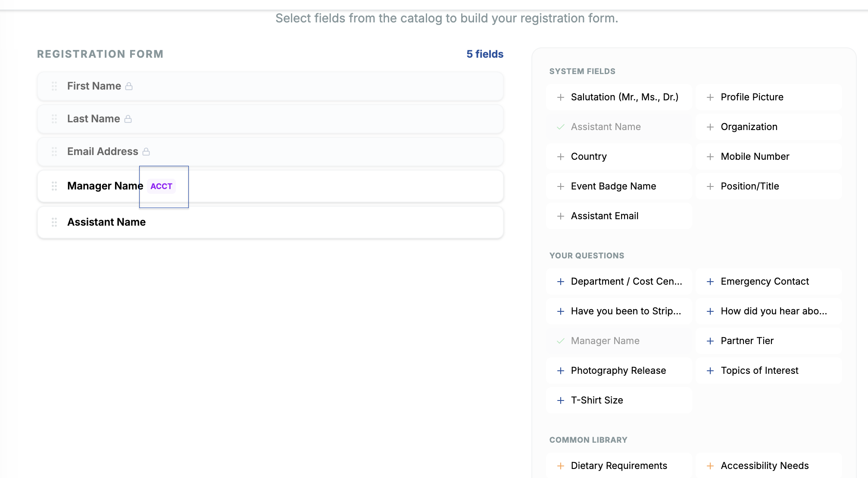
Task: Click the checkmark on catalog Assistant Name
Action: 561,127
